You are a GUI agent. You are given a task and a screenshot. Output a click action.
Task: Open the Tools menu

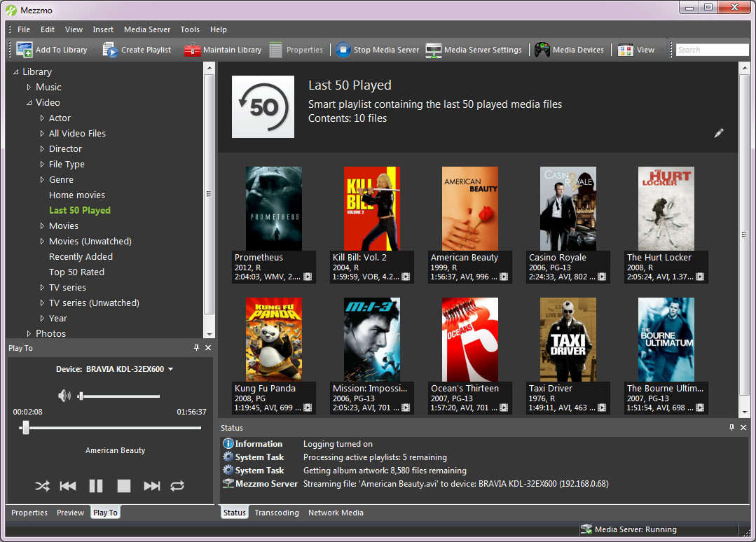(189, 29)
